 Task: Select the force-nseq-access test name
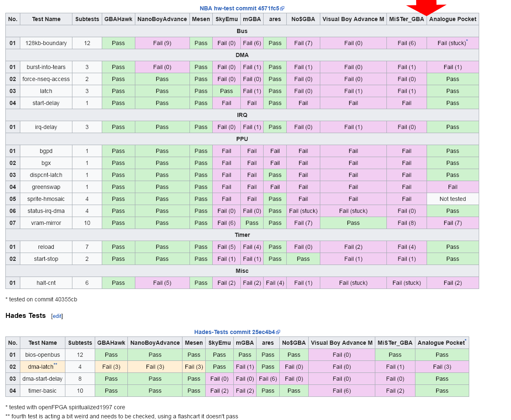46,79
